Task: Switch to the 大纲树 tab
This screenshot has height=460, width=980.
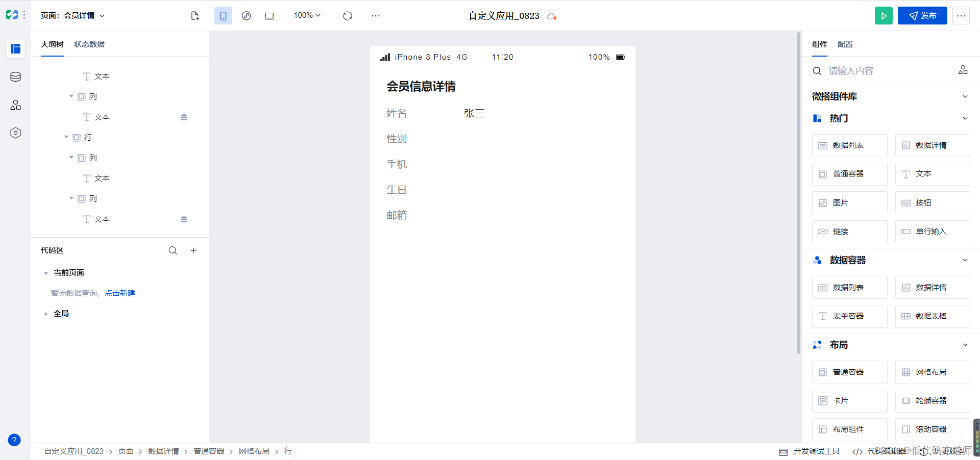Action: point(52,44)
